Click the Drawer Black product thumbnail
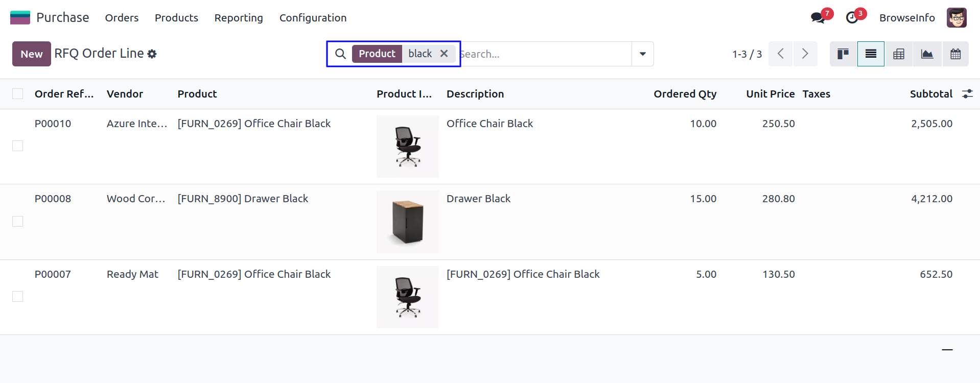 tap(408, 222)
